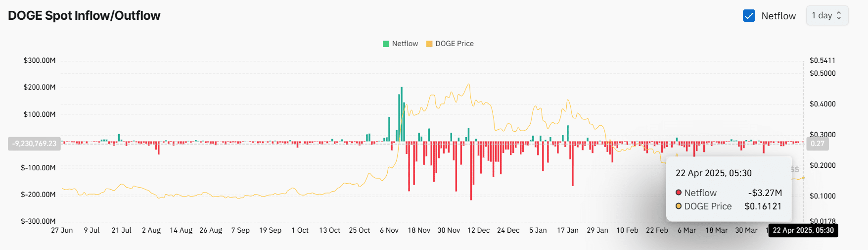Image resolution: width=868 pixels, height=250 pixels.
Task: Click the $100.00M left axis label
Action: point(40,114)
